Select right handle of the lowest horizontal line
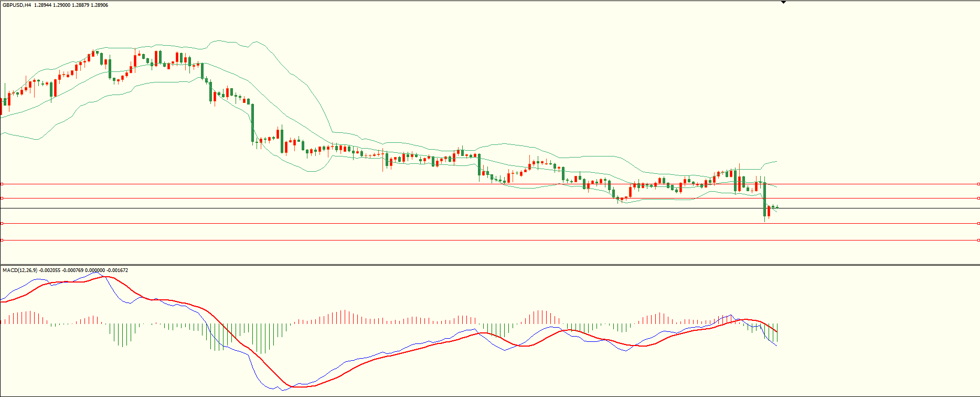Viewport: 980px width, 397px height. 978,240
